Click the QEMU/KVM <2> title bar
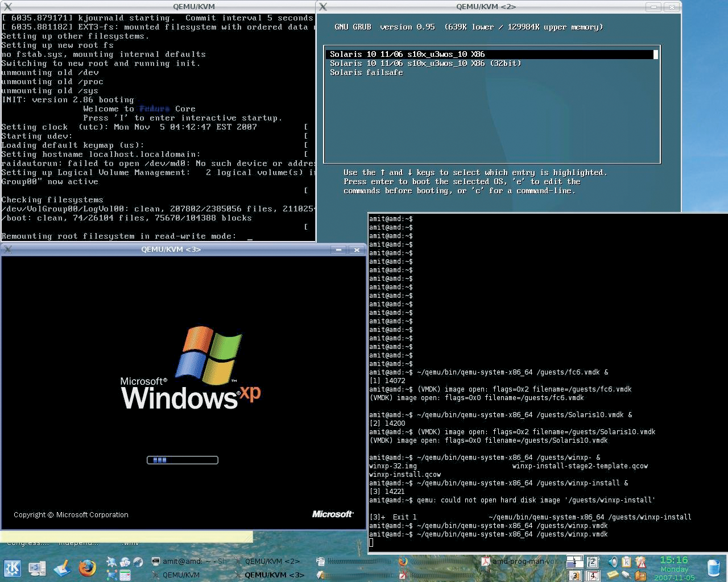The width and height of the screenshot is (728, 582). pyautogui.click(x=486, y=7)
